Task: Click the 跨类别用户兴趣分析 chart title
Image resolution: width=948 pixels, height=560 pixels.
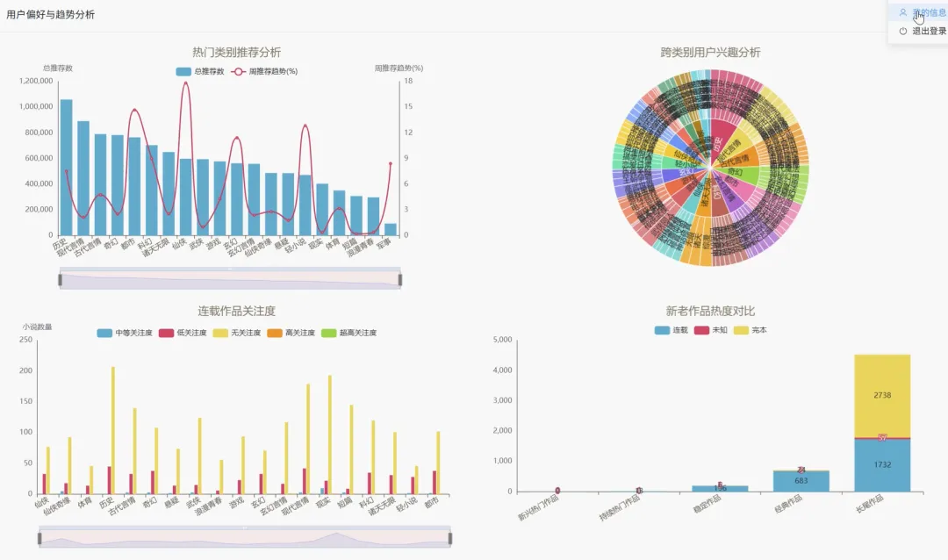Action: (x=710, y=53)
